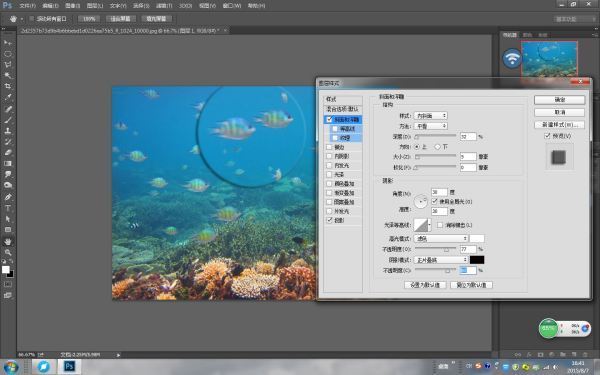Select the History Brush tool
Viewport: 600px width, 375px height.
pos(8,142)
